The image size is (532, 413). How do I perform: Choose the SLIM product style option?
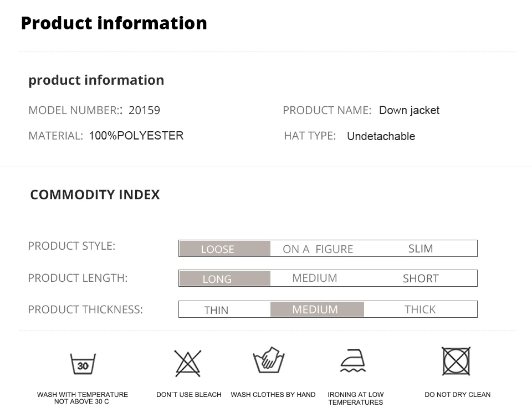421,249
